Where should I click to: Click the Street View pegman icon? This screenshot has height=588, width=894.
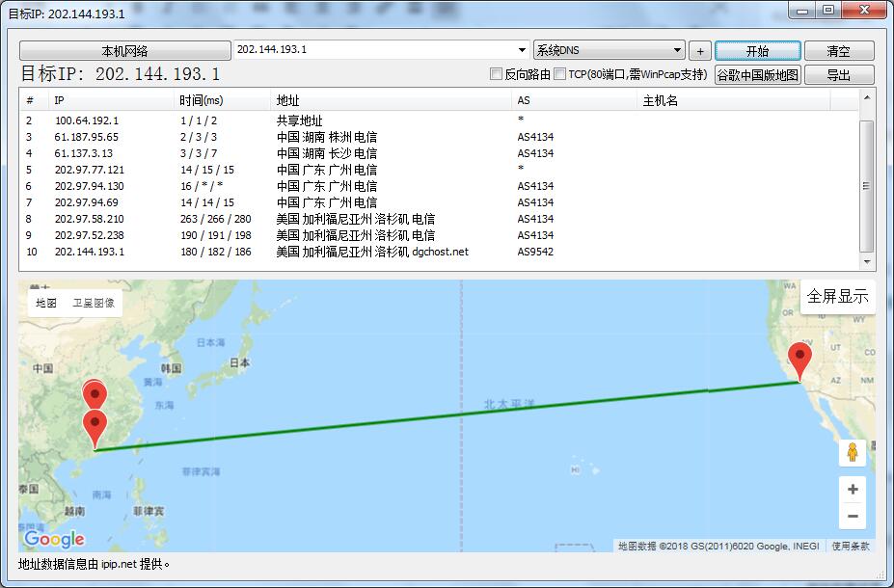pyautogui.click(x=852, y=452)
